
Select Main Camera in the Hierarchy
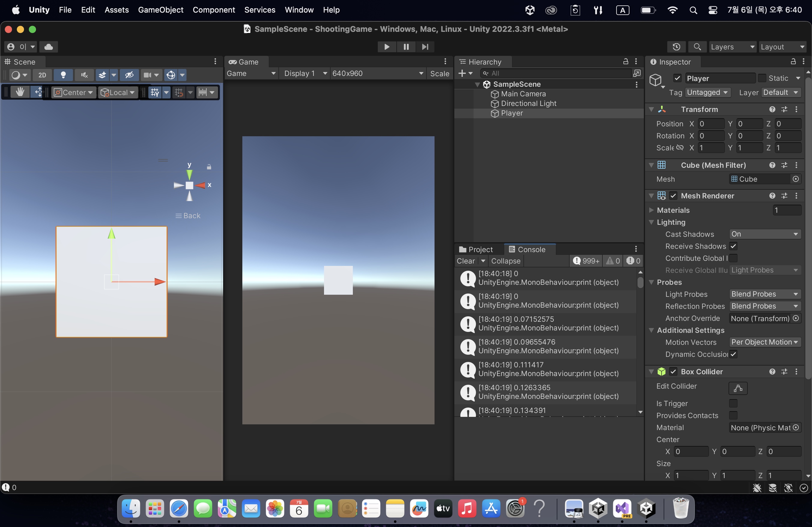click(523, 94)
